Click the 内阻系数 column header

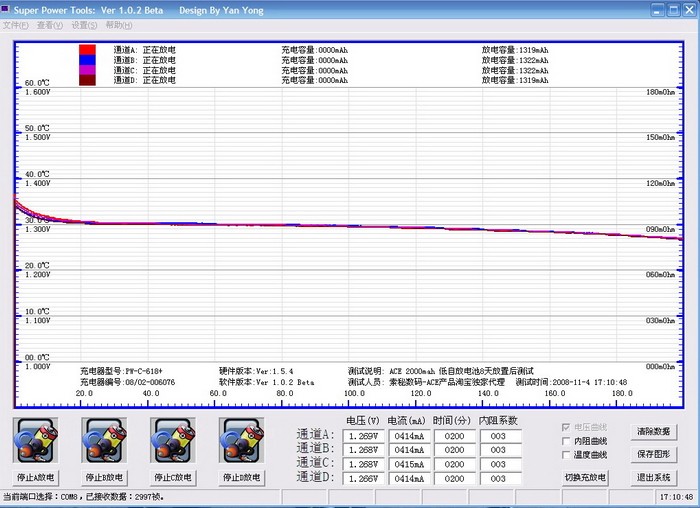498,421
